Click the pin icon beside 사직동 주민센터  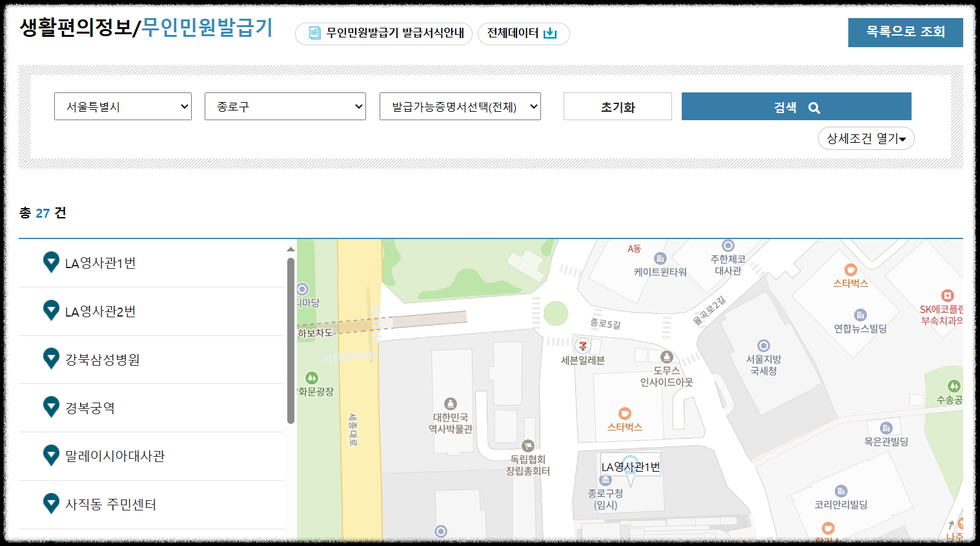(x=51, y=503)
